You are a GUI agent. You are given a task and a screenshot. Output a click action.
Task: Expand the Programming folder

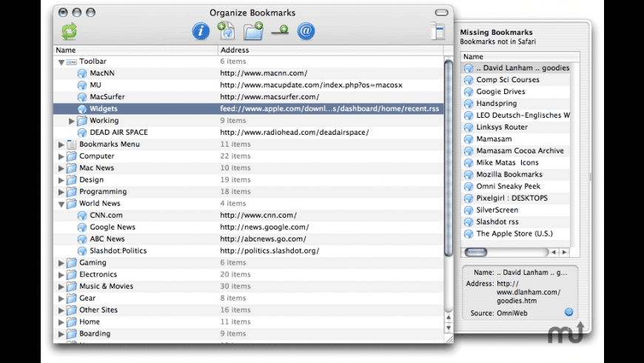(61, 192)
